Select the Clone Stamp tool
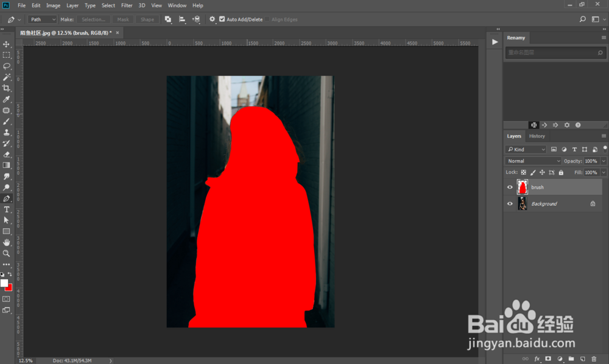 [6, 132]
